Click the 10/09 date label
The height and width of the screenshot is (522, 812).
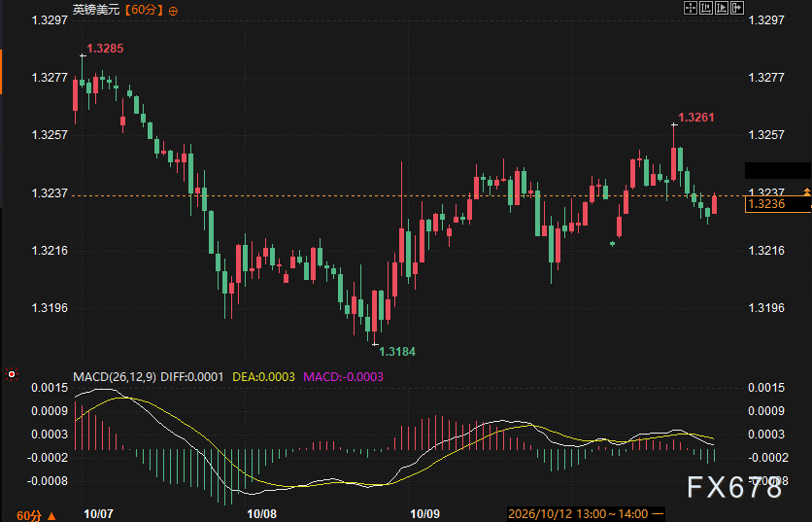point(425,514)
